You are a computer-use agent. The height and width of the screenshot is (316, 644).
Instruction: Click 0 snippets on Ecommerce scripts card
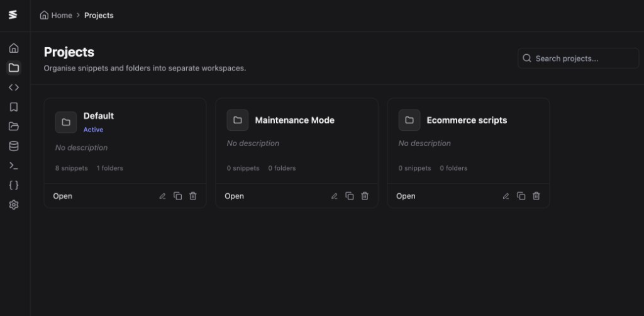[415, 168]
